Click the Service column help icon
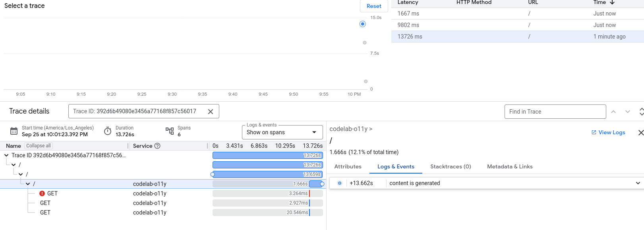Screen dimensions: 644x230 (157, 146)
